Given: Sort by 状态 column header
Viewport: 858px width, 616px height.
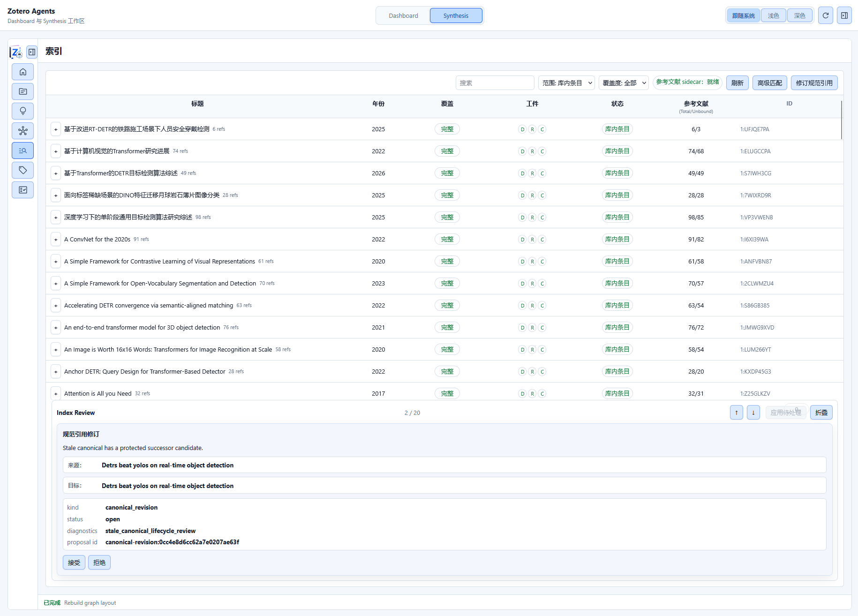Looking at the screenshot, I should (x=617, y=104).
